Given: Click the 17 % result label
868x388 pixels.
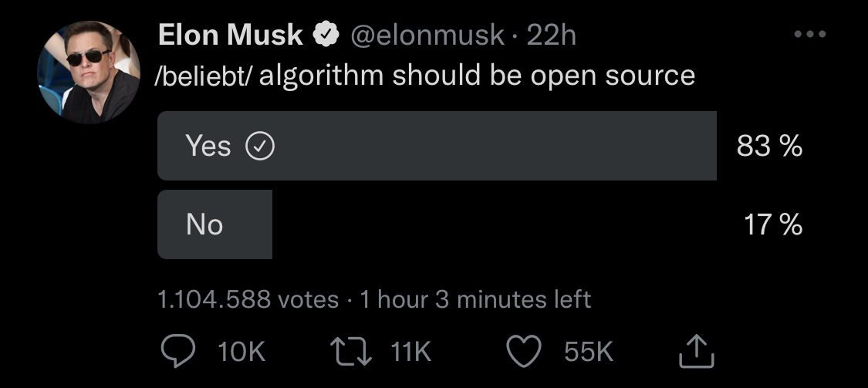Looking at the screenshot, I should pyautogui.click(x=773, y=224).
